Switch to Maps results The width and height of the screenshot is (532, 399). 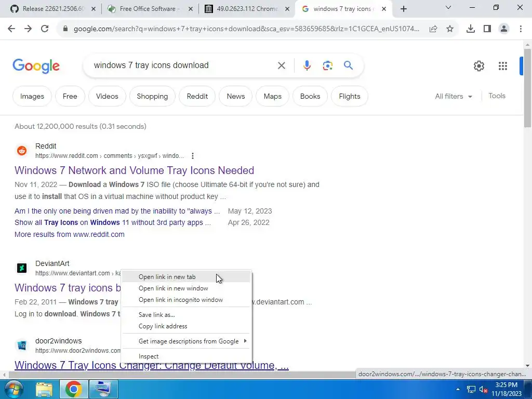pyautogui.click(x=273, y=96)
